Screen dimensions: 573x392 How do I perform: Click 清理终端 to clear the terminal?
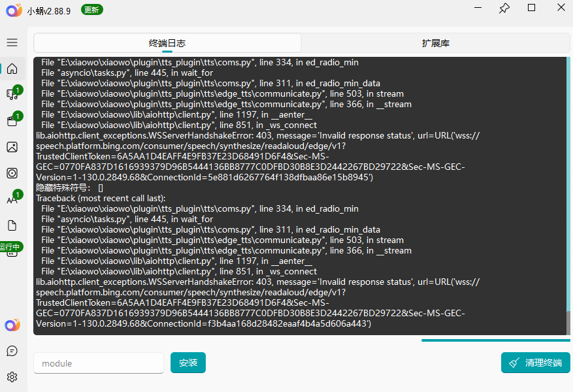(535, 363)
